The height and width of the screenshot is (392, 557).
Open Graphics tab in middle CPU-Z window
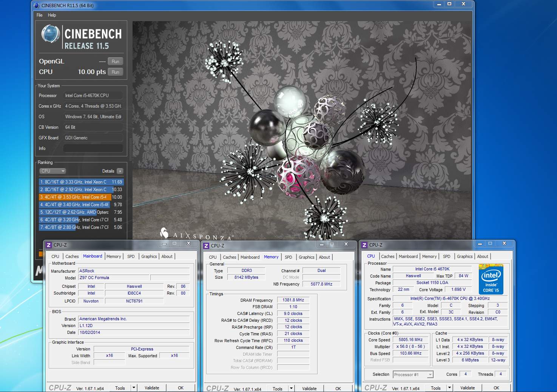tap(306, 257)
